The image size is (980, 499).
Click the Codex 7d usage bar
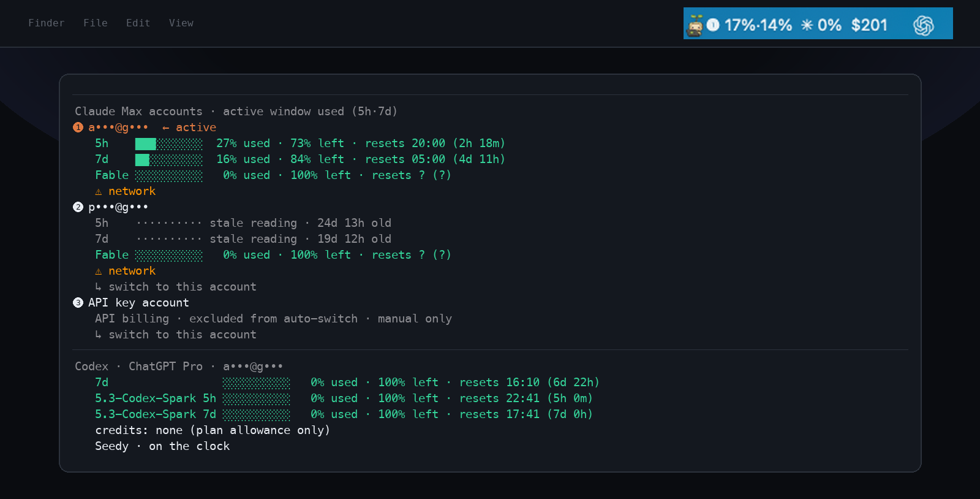257,383
